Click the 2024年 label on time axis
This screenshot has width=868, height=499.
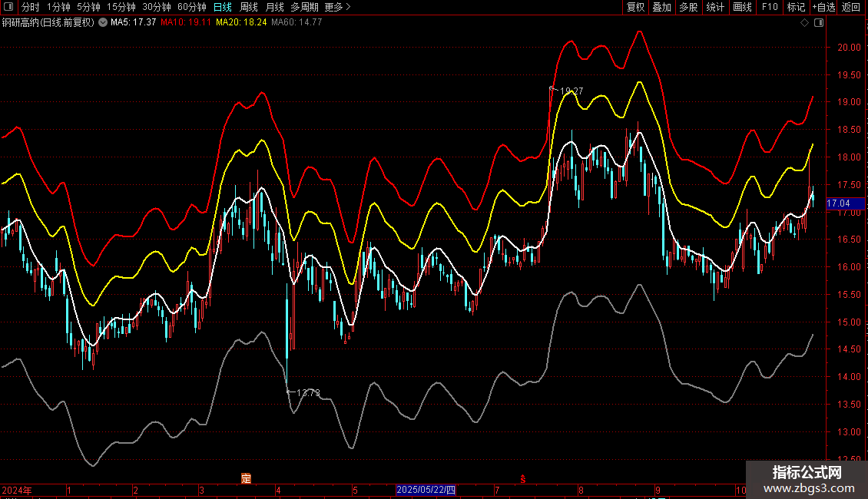17,490
